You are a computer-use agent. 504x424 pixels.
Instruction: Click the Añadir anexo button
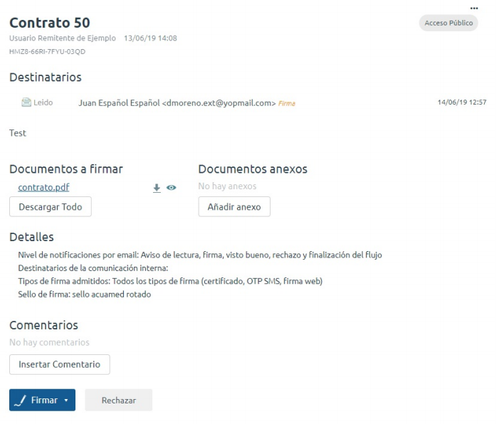tap(234, 207)
